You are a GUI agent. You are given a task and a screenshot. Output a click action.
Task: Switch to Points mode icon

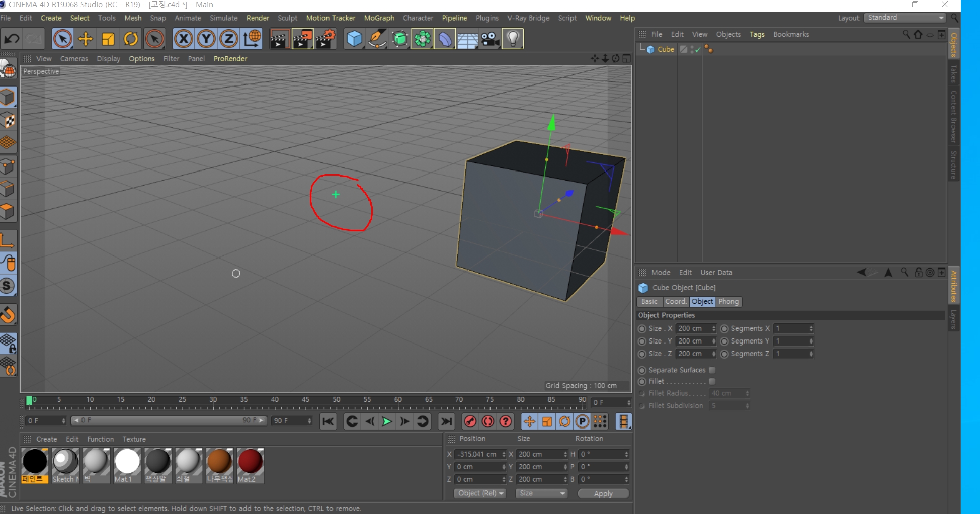8,166
